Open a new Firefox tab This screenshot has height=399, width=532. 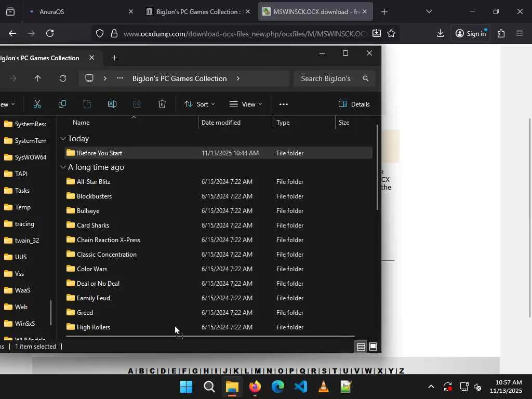(384, 12)
